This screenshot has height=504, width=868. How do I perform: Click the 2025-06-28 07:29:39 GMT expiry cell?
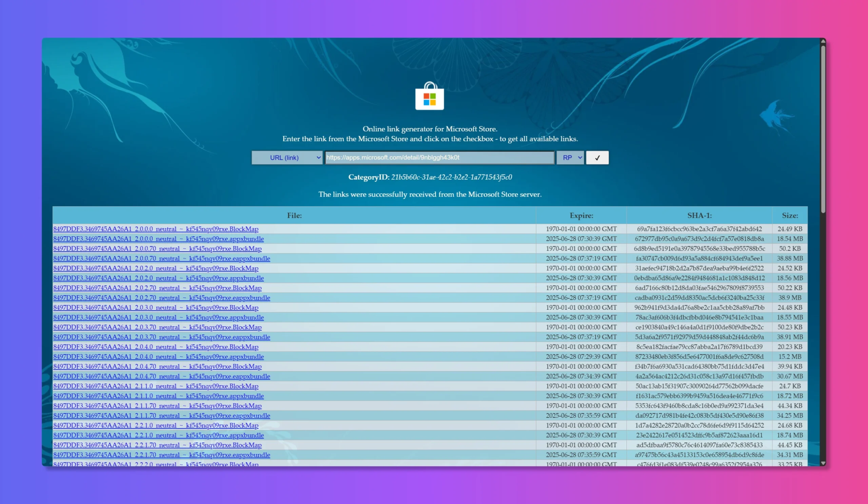tap(581, 356)
